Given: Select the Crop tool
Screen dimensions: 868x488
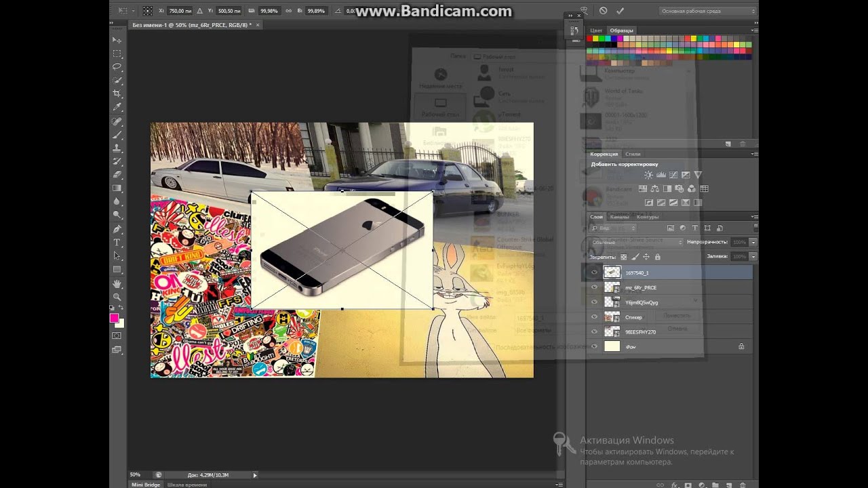Looking at the screenshot, I should pos(117,94).
